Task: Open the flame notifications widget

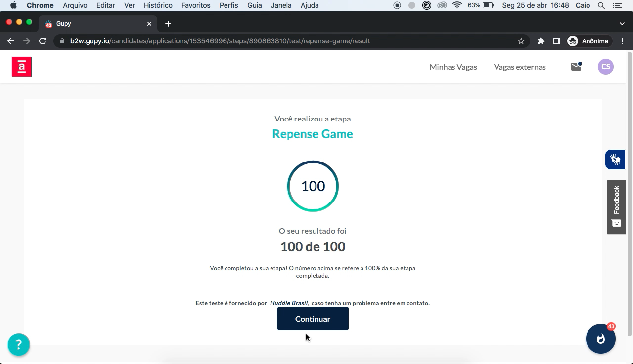Action: (600, 339)
